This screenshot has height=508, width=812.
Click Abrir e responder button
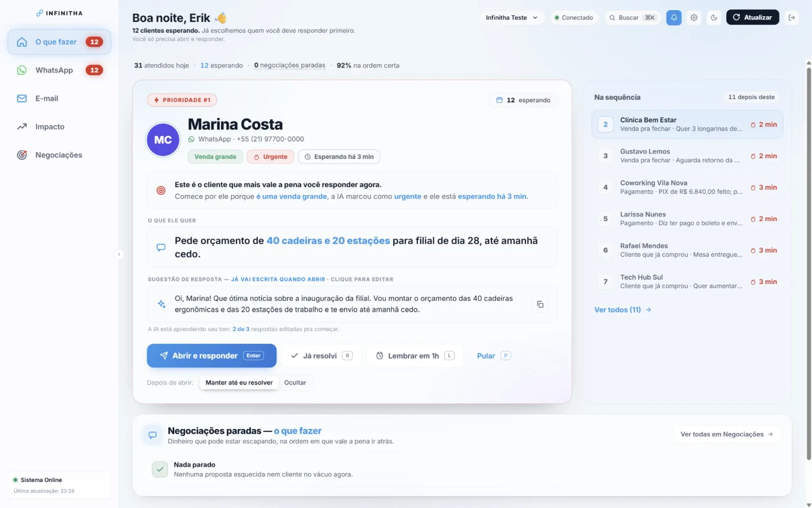pos(212,356)
